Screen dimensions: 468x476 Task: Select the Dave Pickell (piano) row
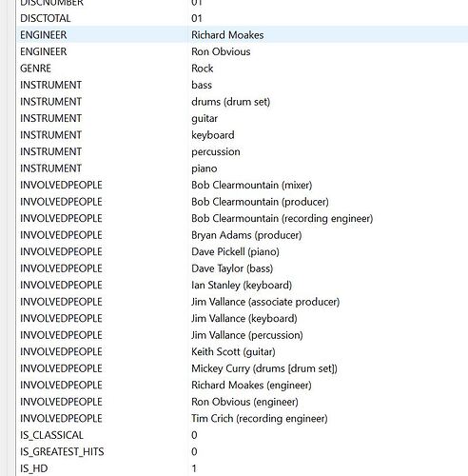point(242,251)
